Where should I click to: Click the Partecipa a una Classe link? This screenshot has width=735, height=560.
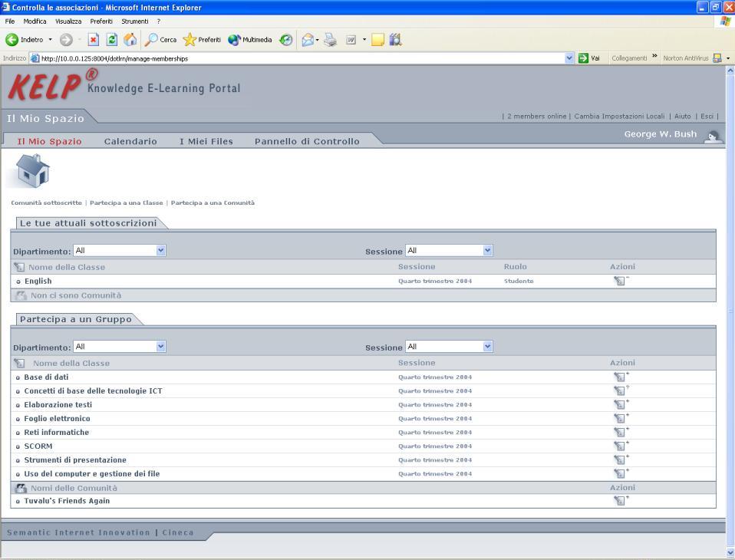pos(126,203)
